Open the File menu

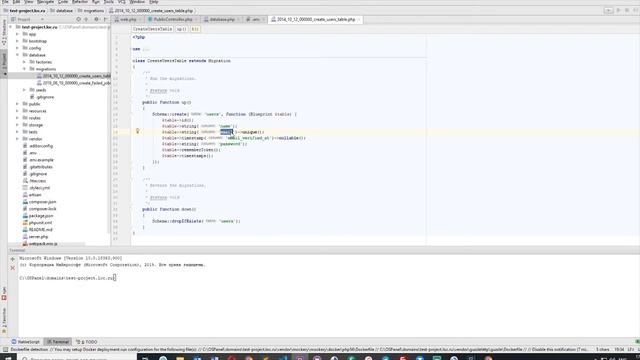click(x=5, y=2)
